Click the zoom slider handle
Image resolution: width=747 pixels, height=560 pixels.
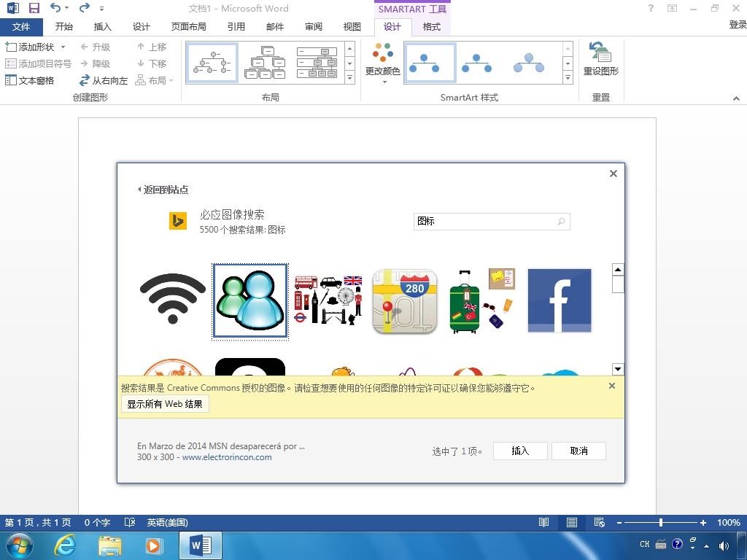coord(661,522)
